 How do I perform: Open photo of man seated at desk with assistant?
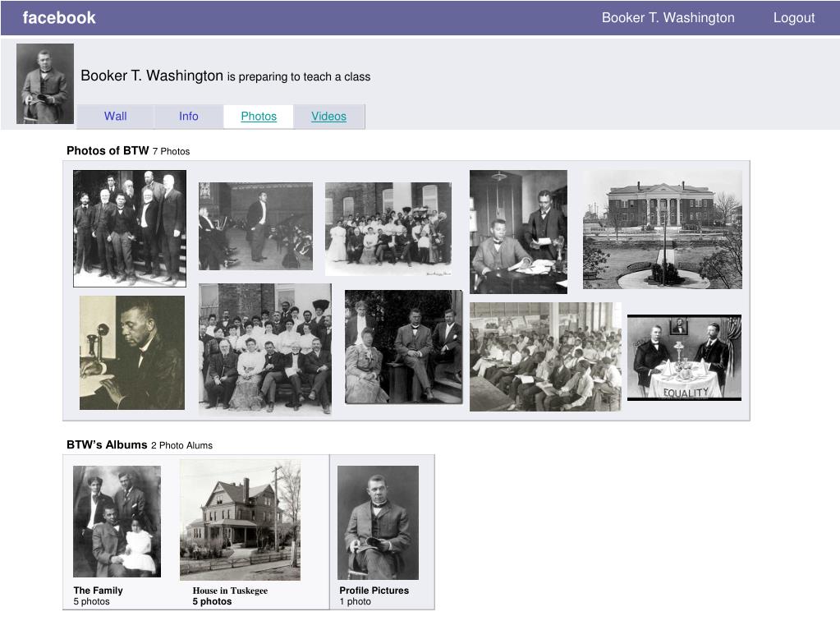pos(518,232)
